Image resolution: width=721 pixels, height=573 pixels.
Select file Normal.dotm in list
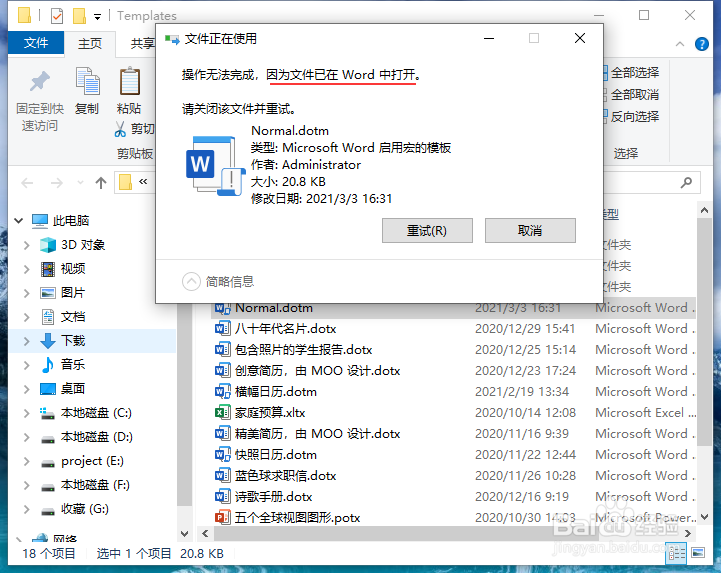[x=274, y=308]
